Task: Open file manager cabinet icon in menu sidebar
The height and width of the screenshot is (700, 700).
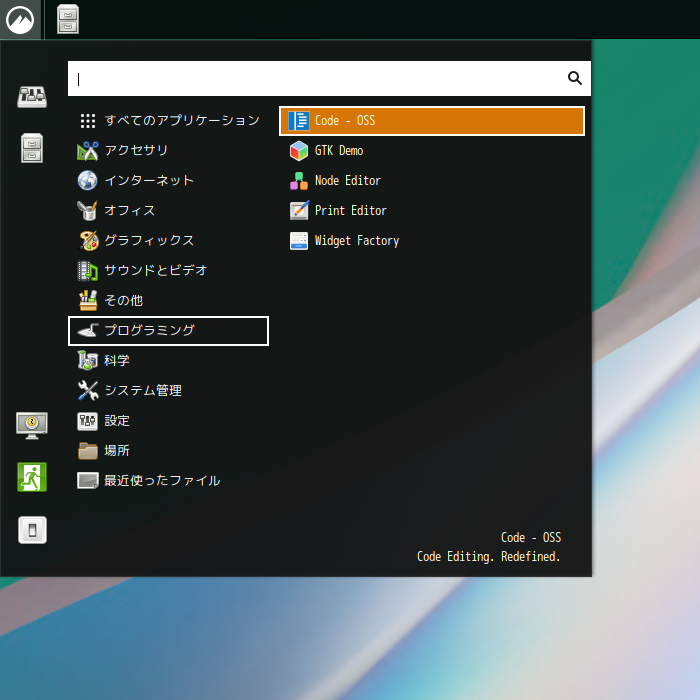Action: click(32, 148)
